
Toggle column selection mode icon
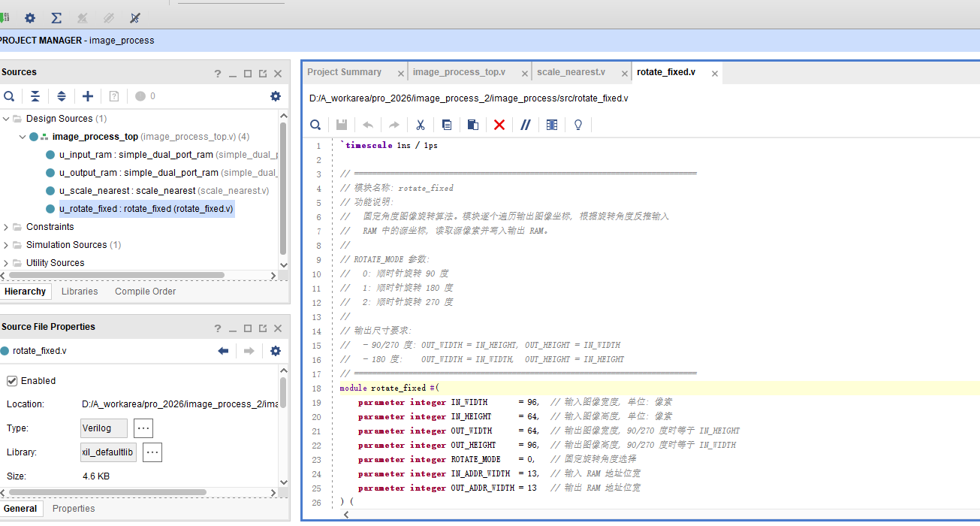click(552, 125)
